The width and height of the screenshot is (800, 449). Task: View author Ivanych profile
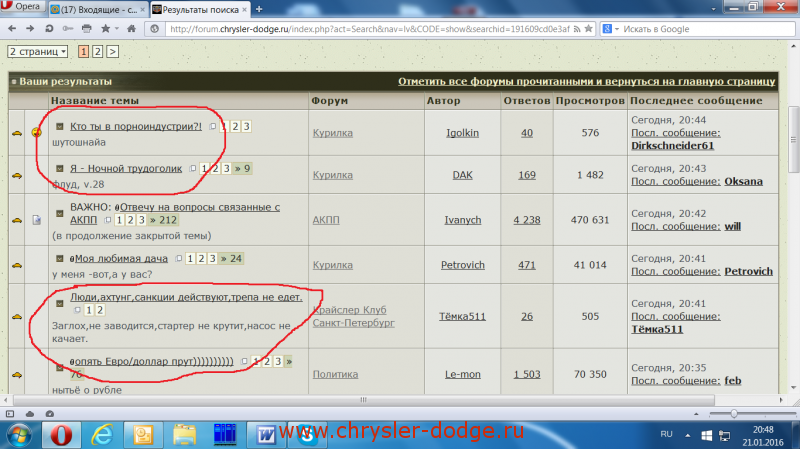463,220
